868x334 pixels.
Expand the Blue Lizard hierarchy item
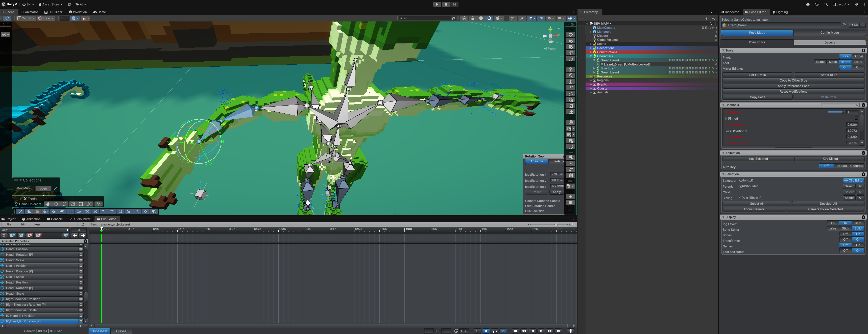click(x=594, y=68)
